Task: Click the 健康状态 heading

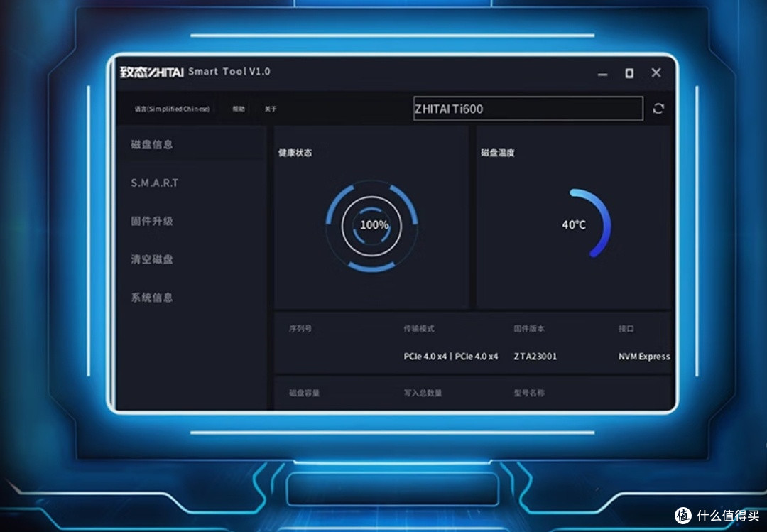Action: coord(295,153)
